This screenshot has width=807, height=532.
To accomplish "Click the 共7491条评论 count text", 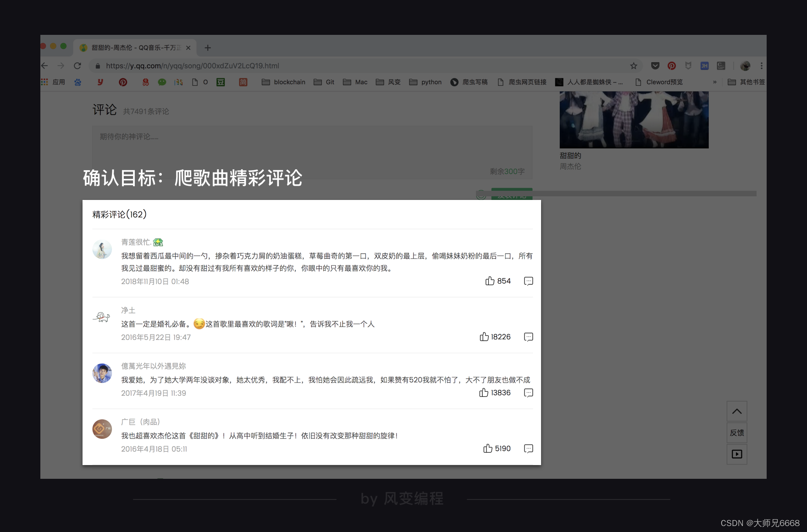I will 146,111.
